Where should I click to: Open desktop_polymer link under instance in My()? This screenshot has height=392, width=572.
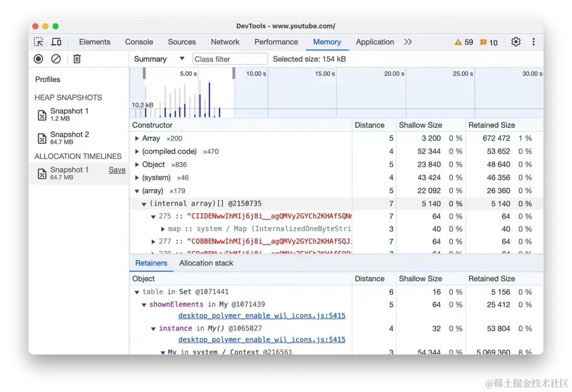coord(262,339)
